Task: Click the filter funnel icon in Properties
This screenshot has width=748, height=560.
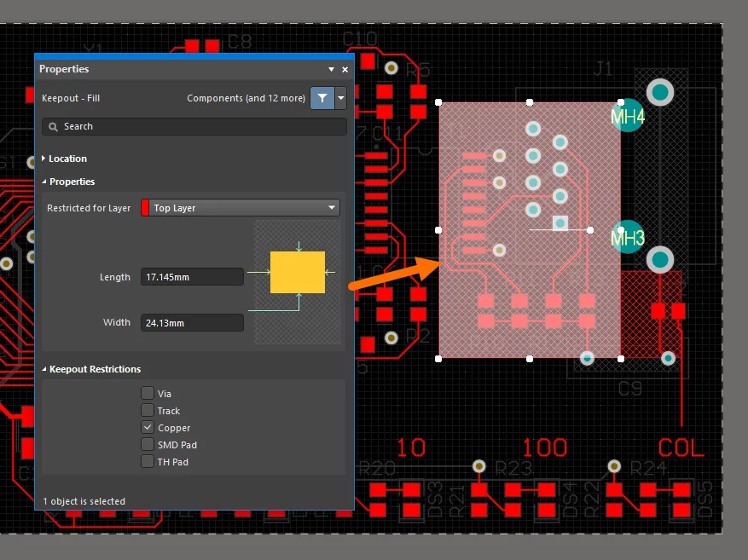Action: [322, 98]
